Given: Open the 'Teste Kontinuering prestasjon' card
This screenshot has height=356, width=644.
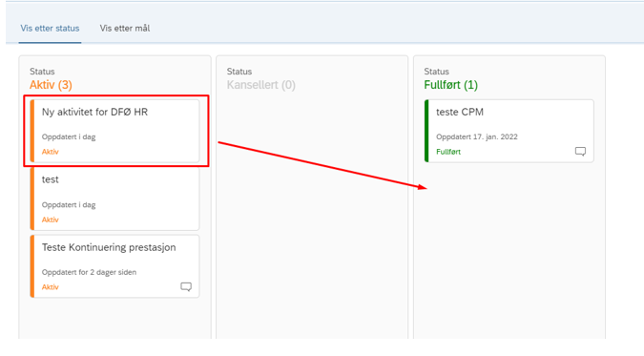Looking at the screenshot, I should (x=115, y=266).
